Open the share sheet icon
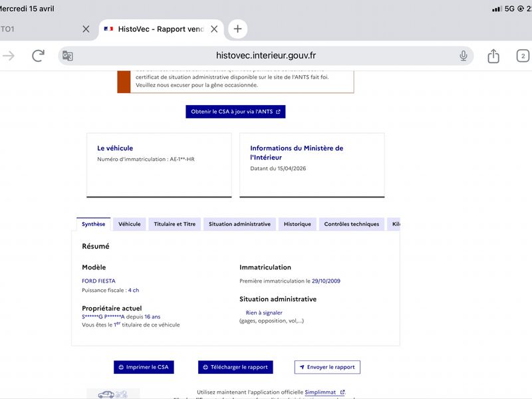 [493, 56]
